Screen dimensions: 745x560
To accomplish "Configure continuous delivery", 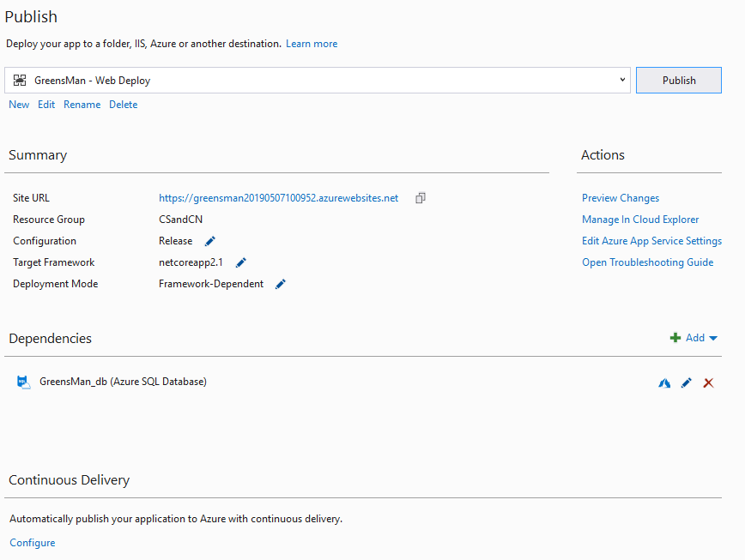I will point(33,543).
